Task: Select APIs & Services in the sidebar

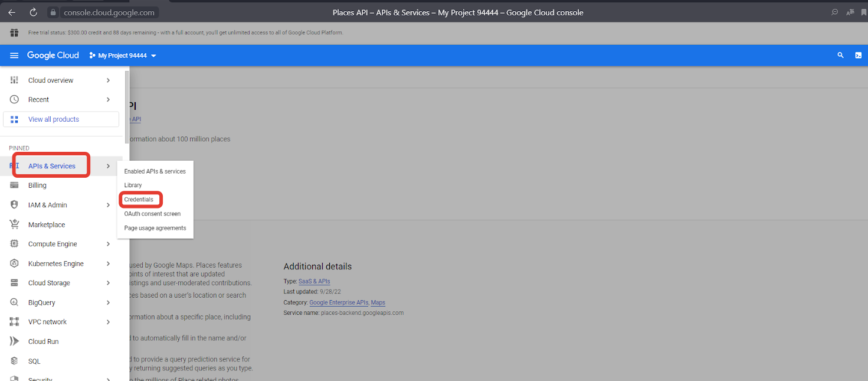Action: tap(52, 166)
